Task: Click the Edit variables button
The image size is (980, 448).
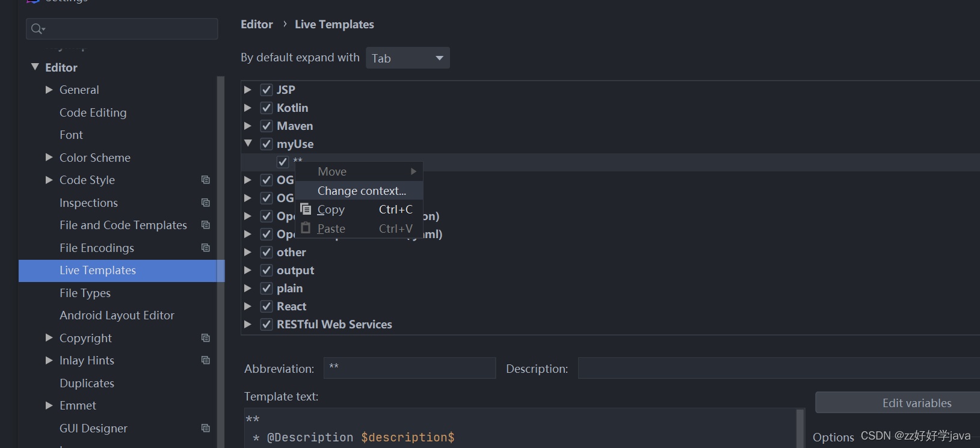Action: tap(916, 403)
